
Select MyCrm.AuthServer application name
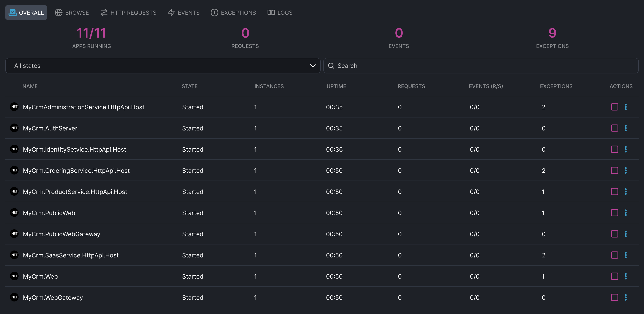[x=50, y=128]
